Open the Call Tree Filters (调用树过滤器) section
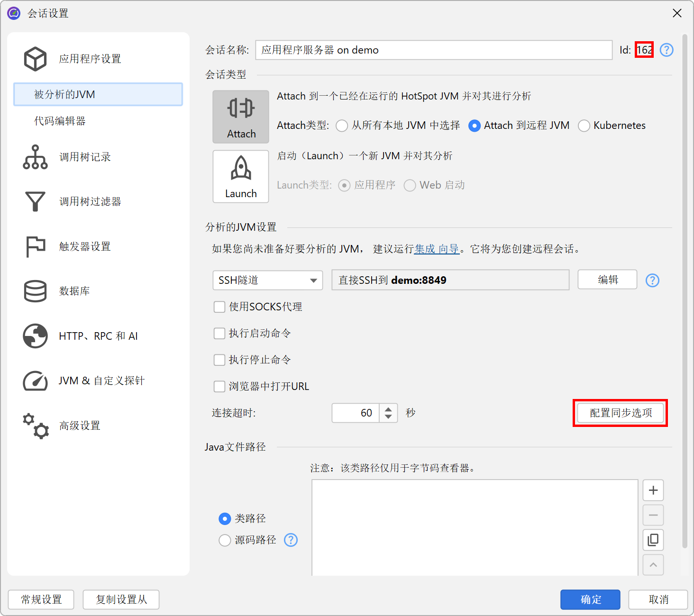 click(90, 201)
